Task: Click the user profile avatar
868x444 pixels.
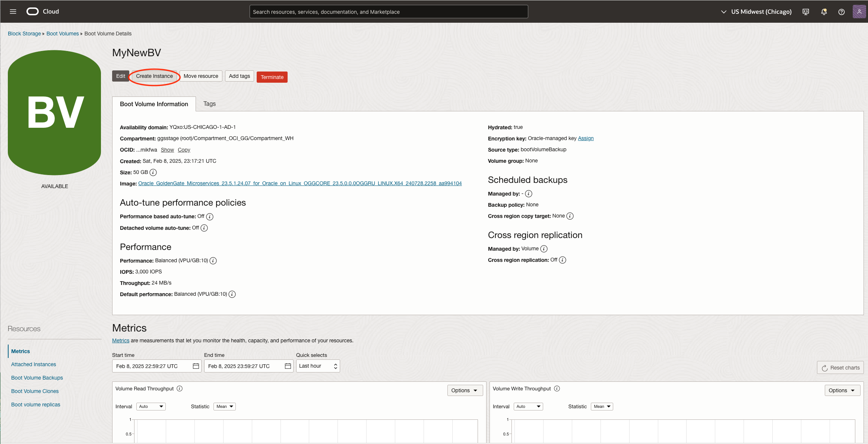Action: click(x=859, y=12)
